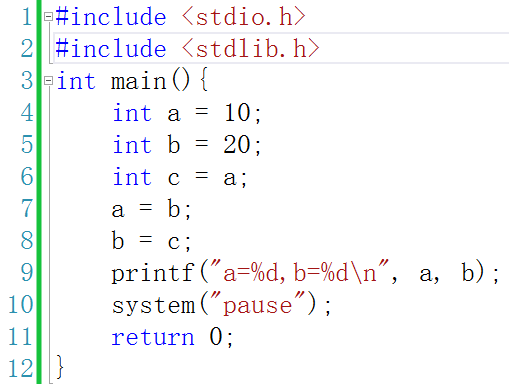The image size is (509, 388).
Task: Click line number 4 in the gutter
Action: coord(27,113)
